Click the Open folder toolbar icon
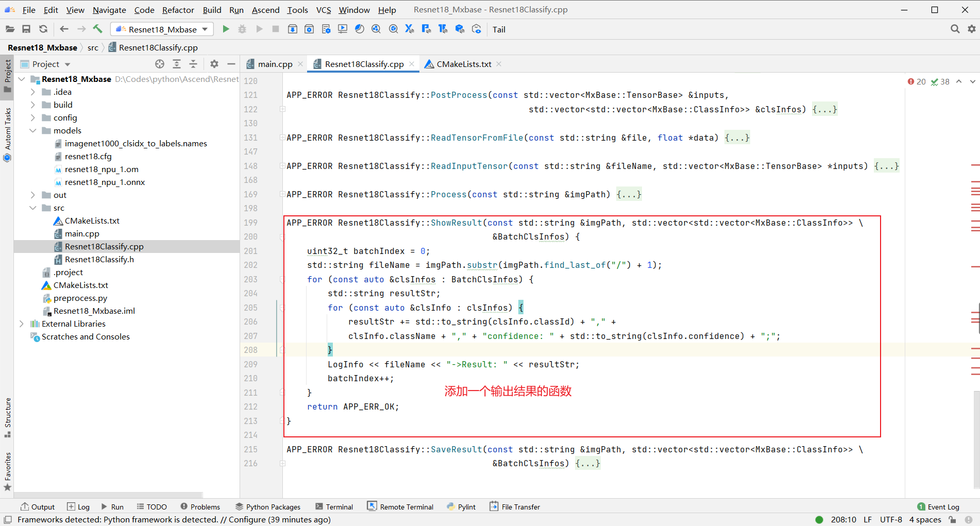 (10, 29)
